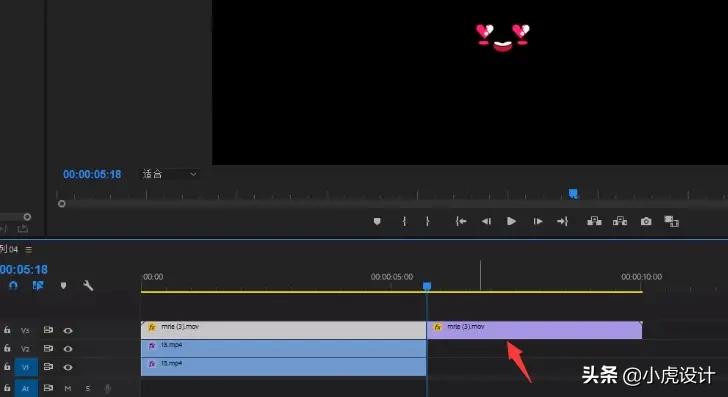The image size is (728, 397).
Task: Mute audio track A1
Action: [x=68, y=388]
